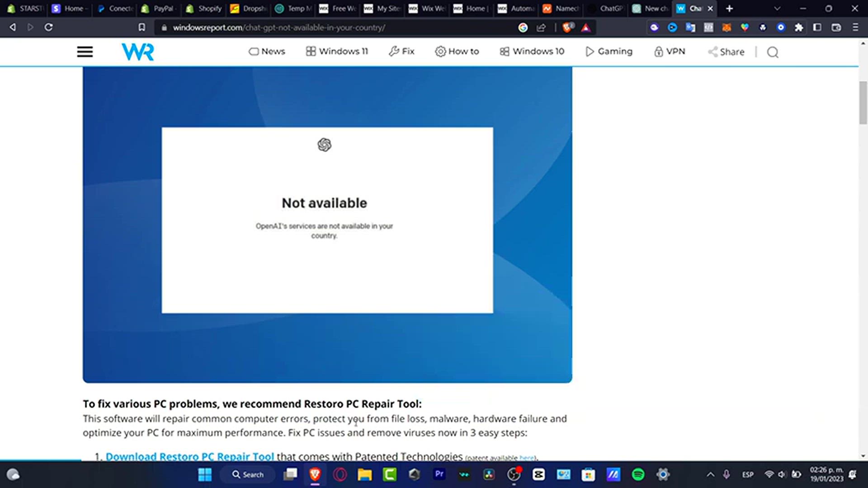Open the VPN section
The image size is (868, 488).
[669, 52]
